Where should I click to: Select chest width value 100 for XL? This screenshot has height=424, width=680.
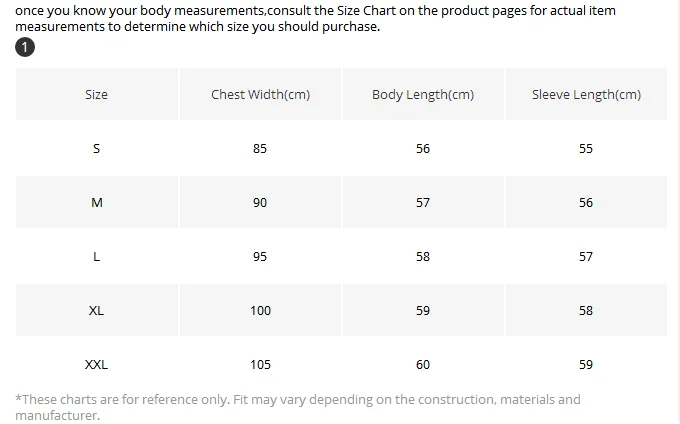tap(260, 310)
